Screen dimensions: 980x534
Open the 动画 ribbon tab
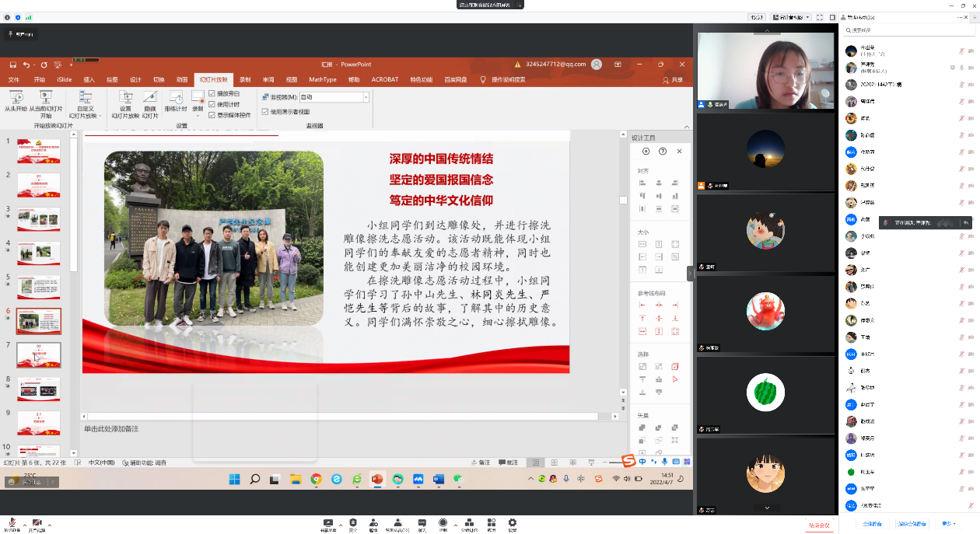[x=181, y=79]
